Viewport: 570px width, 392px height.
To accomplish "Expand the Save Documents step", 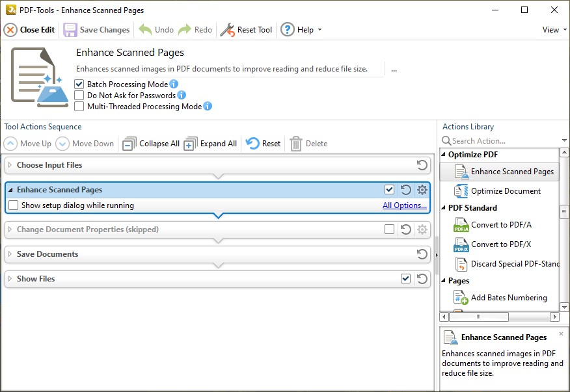I will (10, 254).
